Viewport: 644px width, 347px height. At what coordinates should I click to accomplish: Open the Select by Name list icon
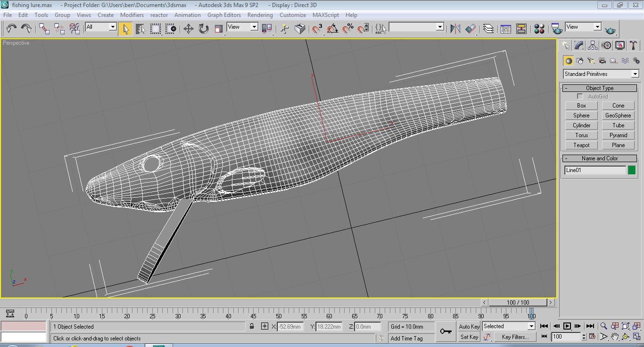click(x=140, y=29)
